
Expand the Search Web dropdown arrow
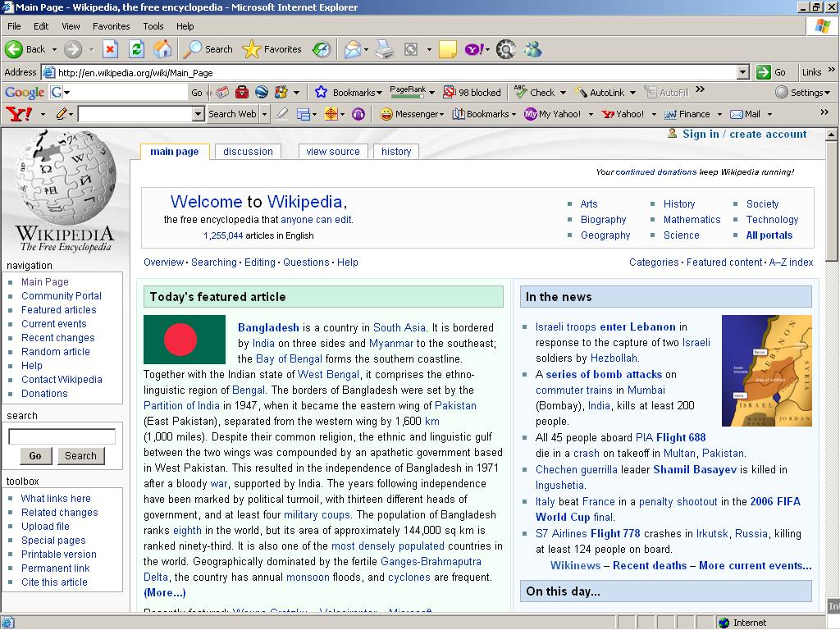[264, 113]
